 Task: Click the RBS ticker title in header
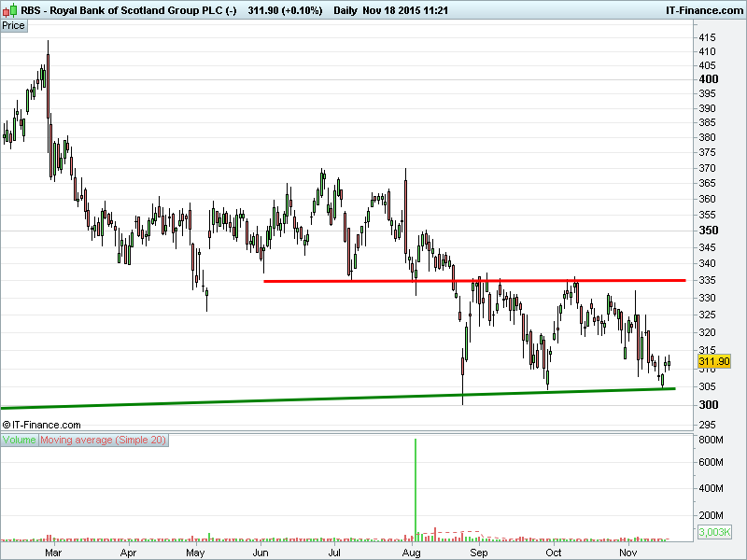(34, 10)
